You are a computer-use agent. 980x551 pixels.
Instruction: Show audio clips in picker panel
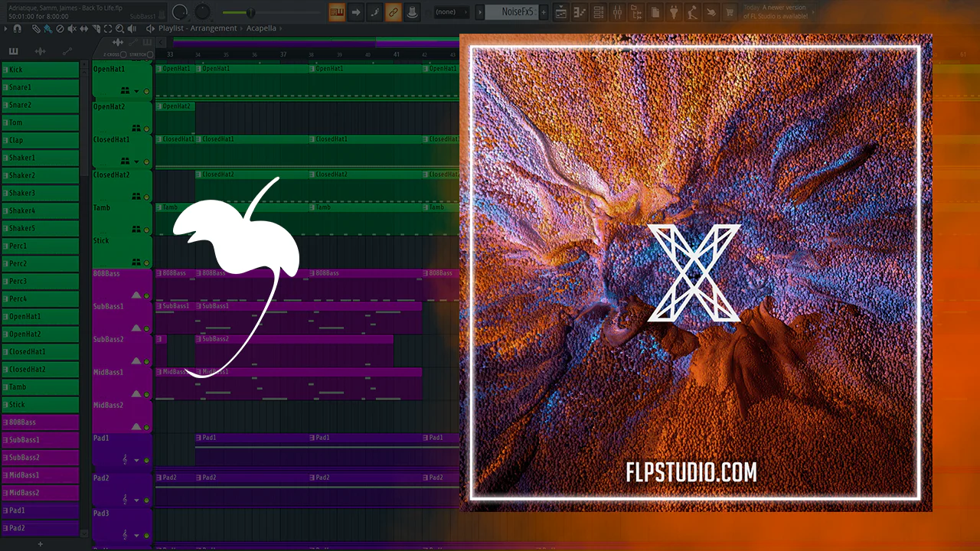point(40,51)
